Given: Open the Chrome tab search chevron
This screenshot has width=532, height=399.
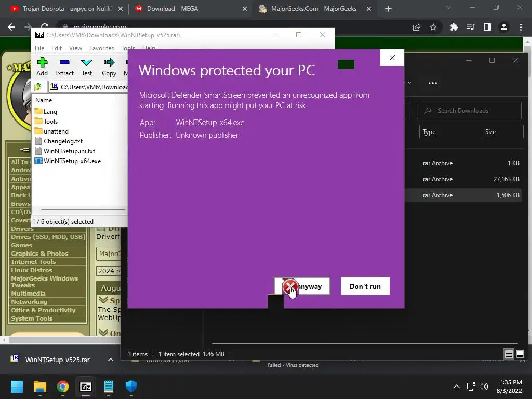Looking at the screenshot, I should 448,7.
